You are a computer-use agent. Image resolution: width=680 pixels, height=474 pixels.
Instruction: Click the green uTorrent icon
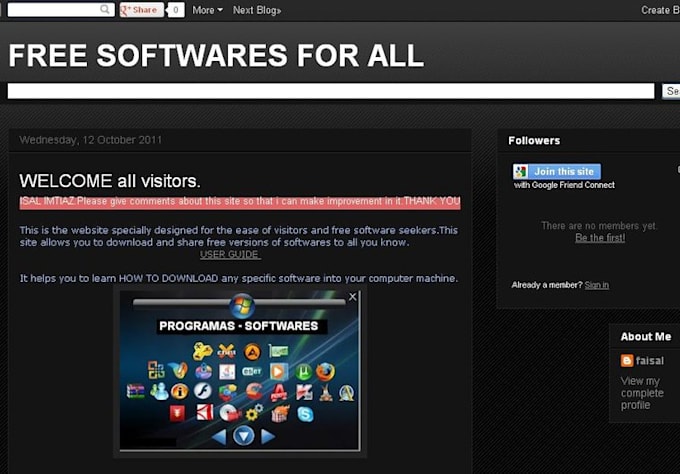coord(304,372)
